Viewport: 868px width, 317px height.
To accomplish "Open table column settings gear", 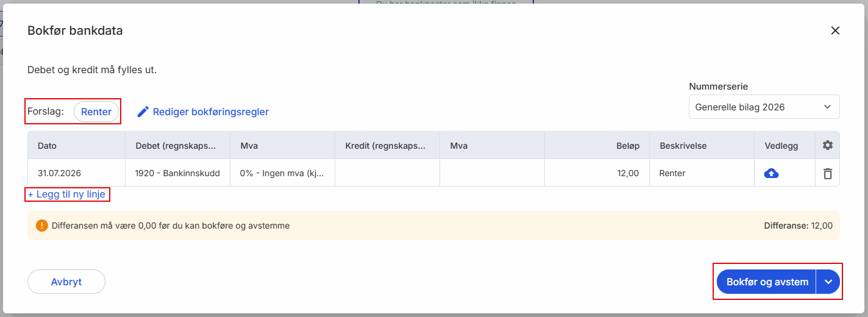I will (827, 145).
